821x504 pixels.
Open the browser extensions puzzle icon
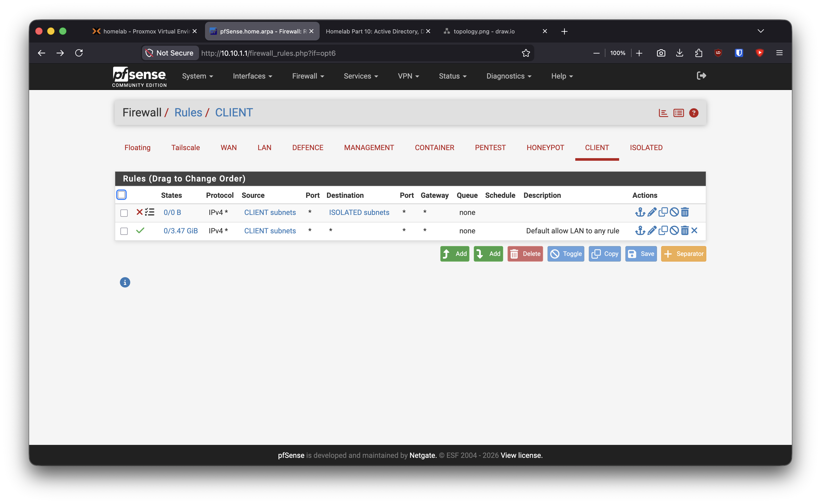tap(699, 53)
